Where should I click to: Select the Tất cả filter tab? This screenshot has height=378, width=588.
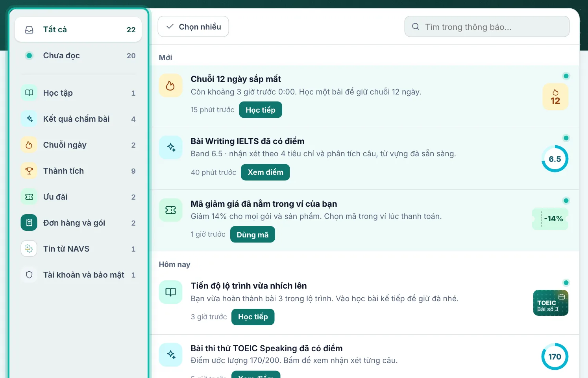click(78, 30)
